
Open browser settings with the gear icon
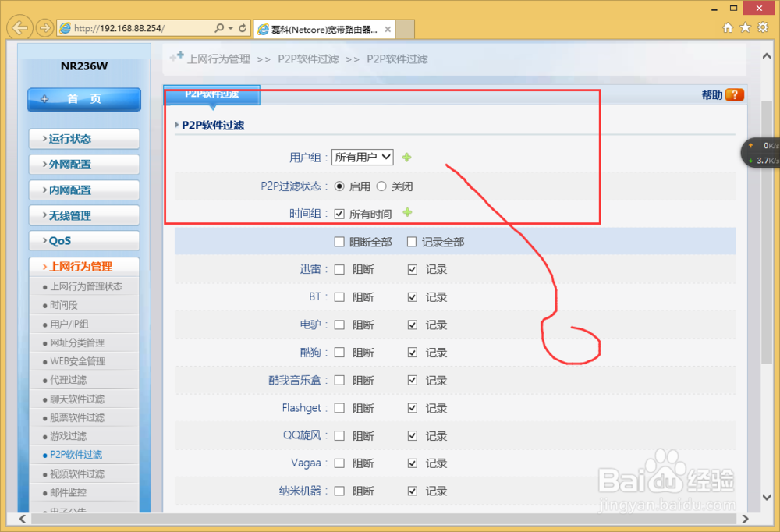coord(762,27)
